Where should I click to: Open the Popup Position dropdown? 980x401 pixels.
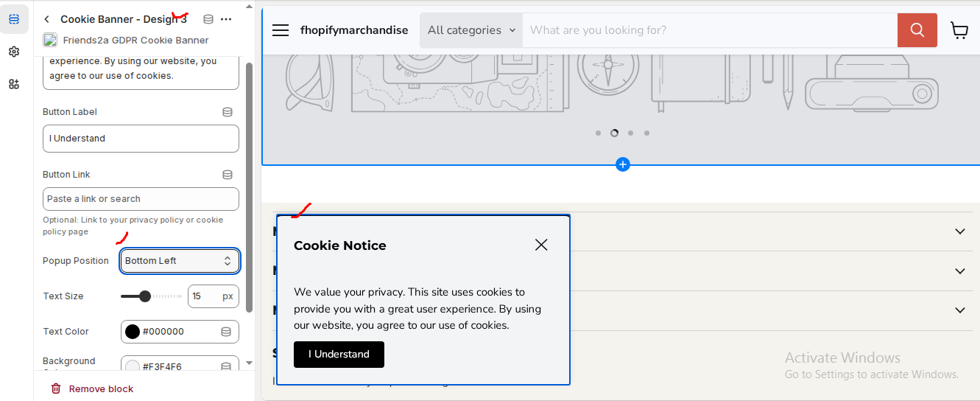pyautogui.click(x=180, y=261)
